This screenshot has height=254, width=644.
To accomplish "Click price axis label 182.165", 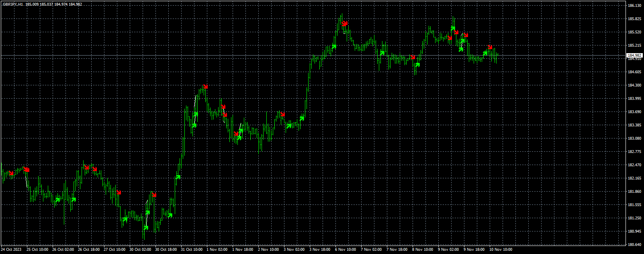I will 634,178.
